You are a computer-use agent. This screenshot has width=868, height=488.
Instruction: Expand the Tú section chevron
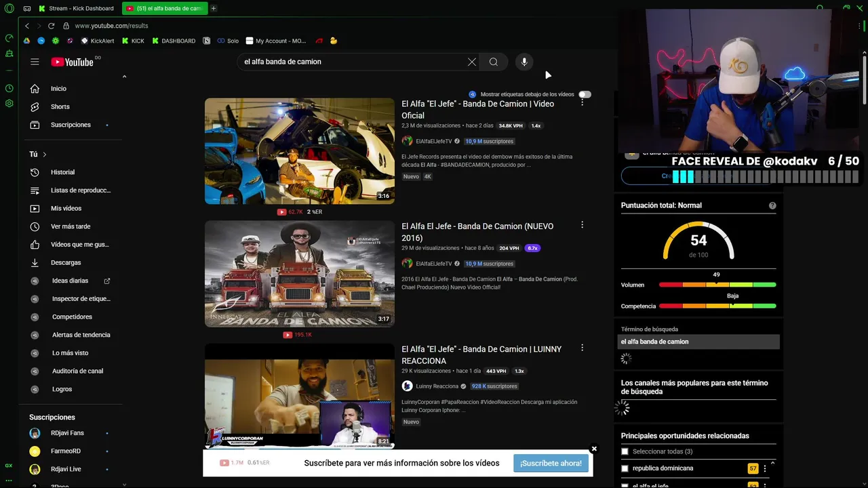pyautogui.click(x=45, y=155)
